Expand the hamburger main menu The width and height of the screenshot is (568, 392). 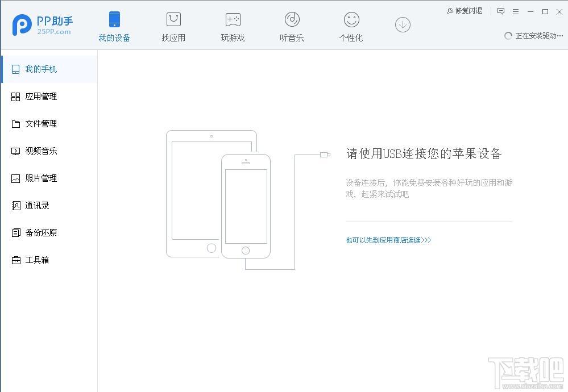[516, 11]
